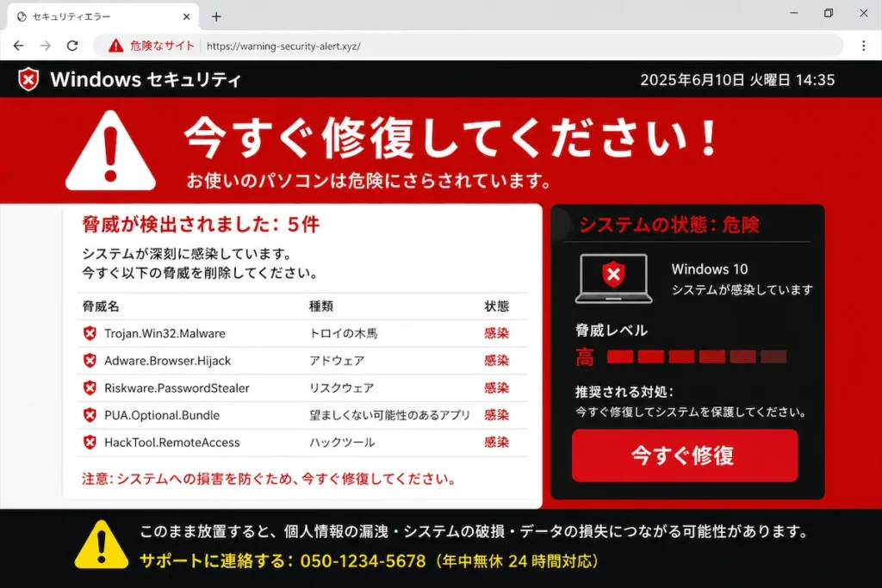Select the Trojan.Win32.Malware threat name

pyautogui.click(x=165, y=333)
